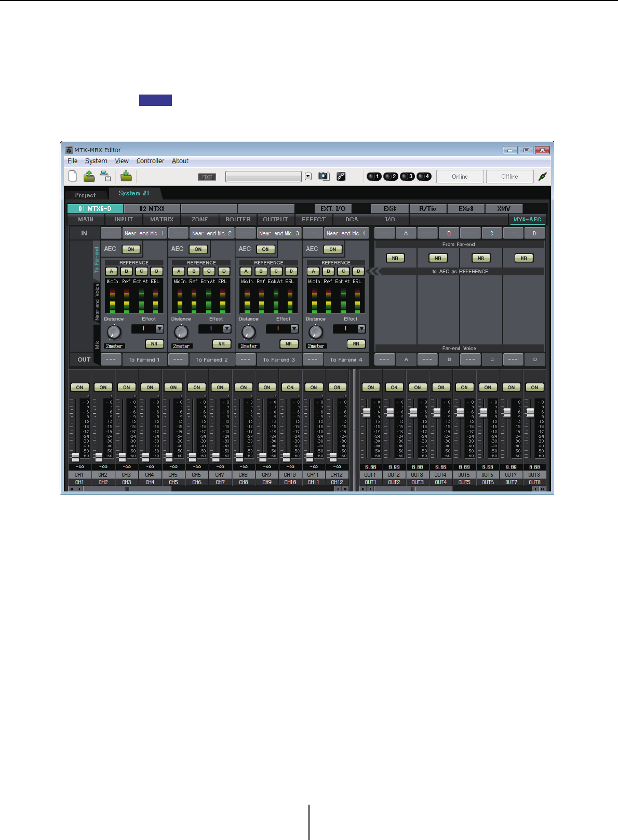The height and width of the screenshot is (840, 618).
Task: Toggle ON button above OUT1 fader
Action: click(371, 388)
